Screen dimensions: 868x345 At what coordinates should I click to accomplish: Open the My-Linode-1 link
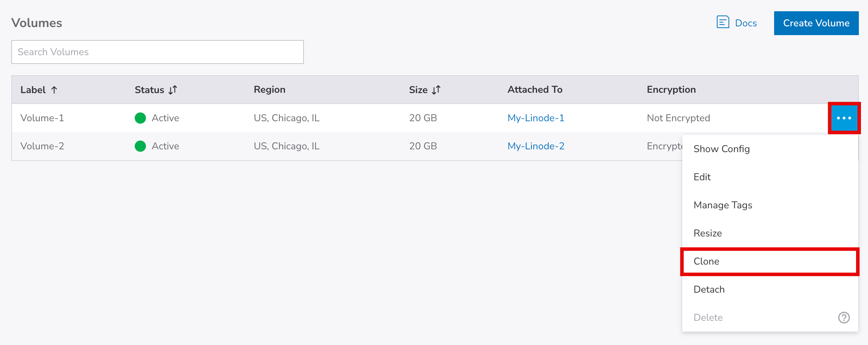[x=536, y=118]
